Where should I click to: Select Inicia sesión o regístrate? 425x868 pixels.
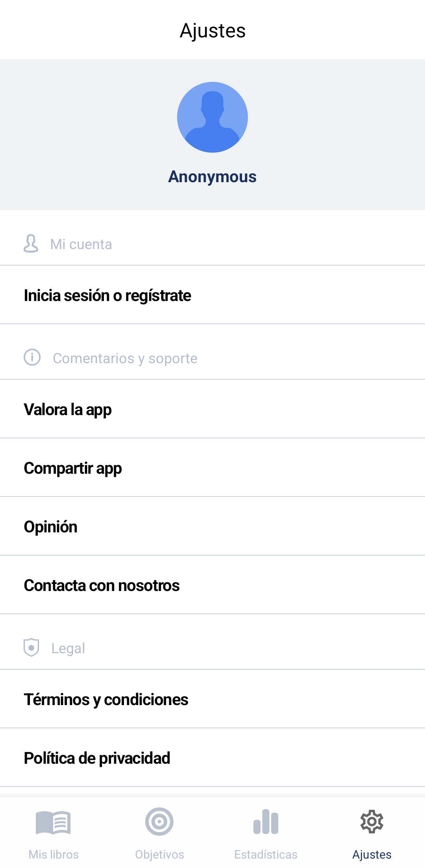coord(213,295)
